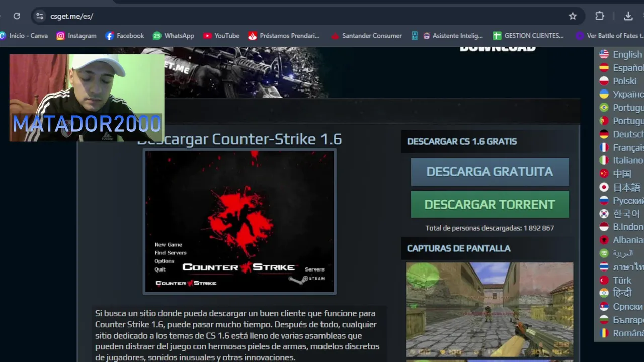Viewport: 644px width, 362px height.
Task: Open the YouTube bookmark
Action: (221, 36)
